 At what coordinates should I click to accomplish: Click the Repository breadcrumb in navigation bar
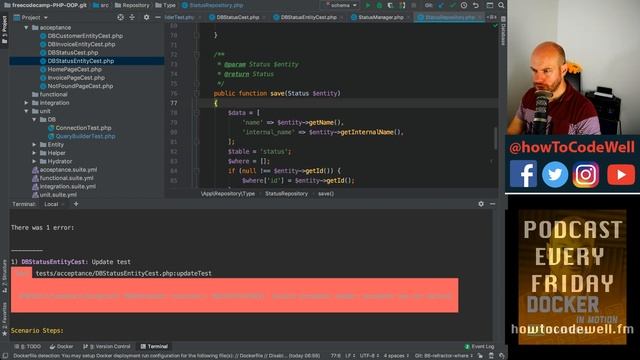point(132,5)
